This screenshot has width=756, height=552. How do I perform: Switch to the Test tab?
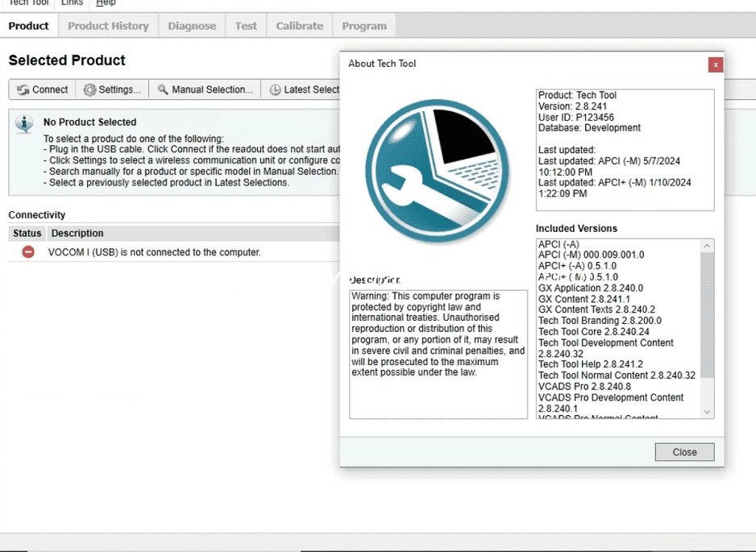click(x=245, y=25)
